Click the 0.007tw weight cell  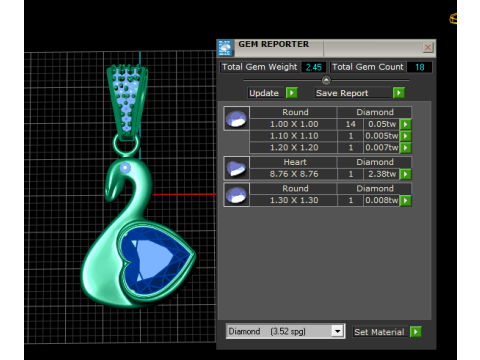[x=382, y=148]
